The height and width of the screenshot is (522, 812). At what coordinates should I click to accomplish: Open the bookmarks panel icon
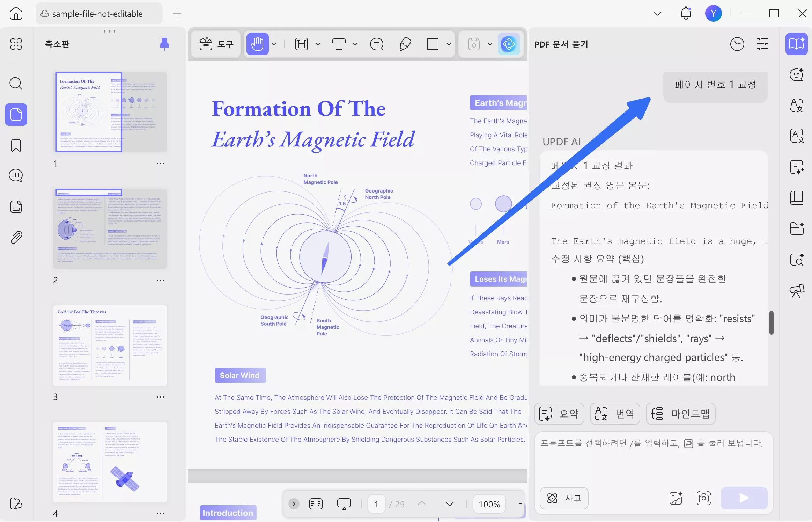point(16,145)
